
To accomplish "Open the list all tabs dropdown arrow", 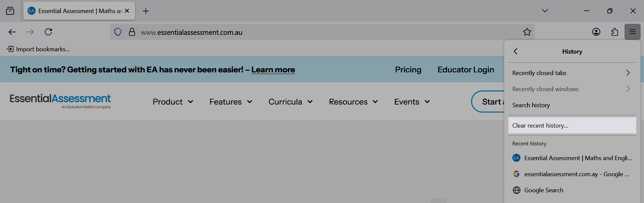I will tap(545, 11).
